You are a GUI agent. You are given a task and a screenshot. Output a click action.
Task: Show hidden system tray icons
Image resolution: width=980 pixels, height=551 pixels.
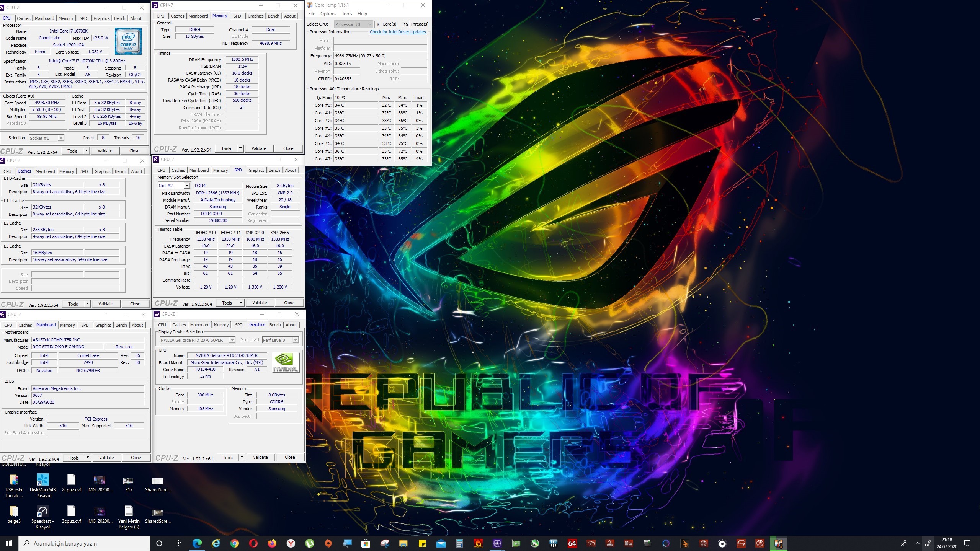(x=918, y=543)
